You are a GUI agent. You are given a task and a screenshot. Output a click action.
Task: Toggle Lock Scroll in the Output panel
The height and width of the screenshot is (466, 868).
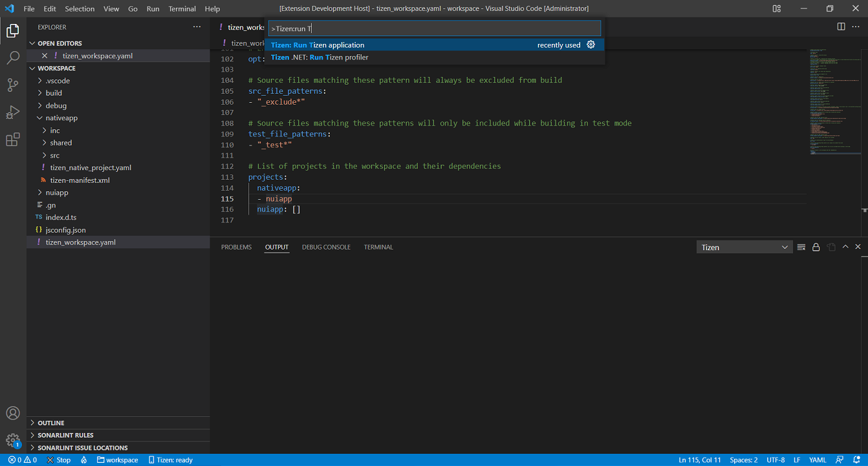pyautogui.click(x=816, y=246)
